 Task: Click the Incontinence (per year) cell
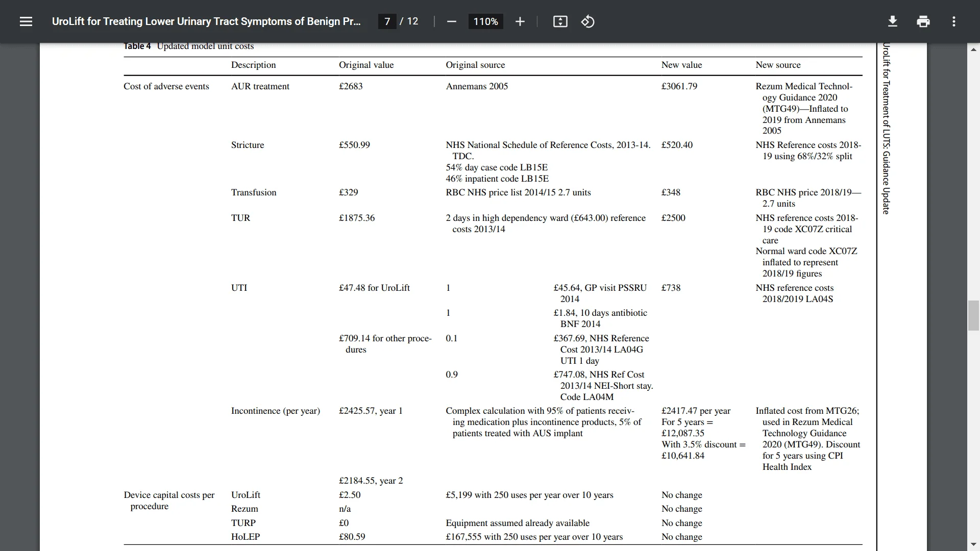276,411
